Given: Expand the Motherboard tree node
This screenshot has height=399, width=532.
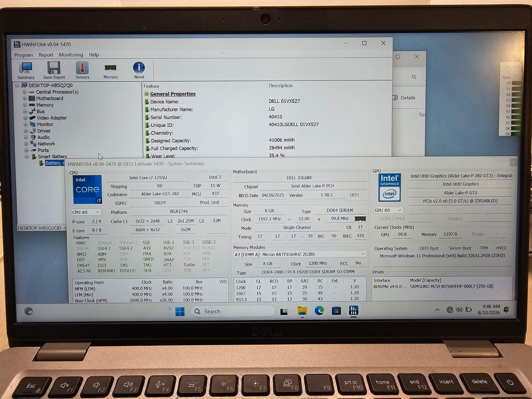Looking at the screenshot, I should click(x=25, y=98).
